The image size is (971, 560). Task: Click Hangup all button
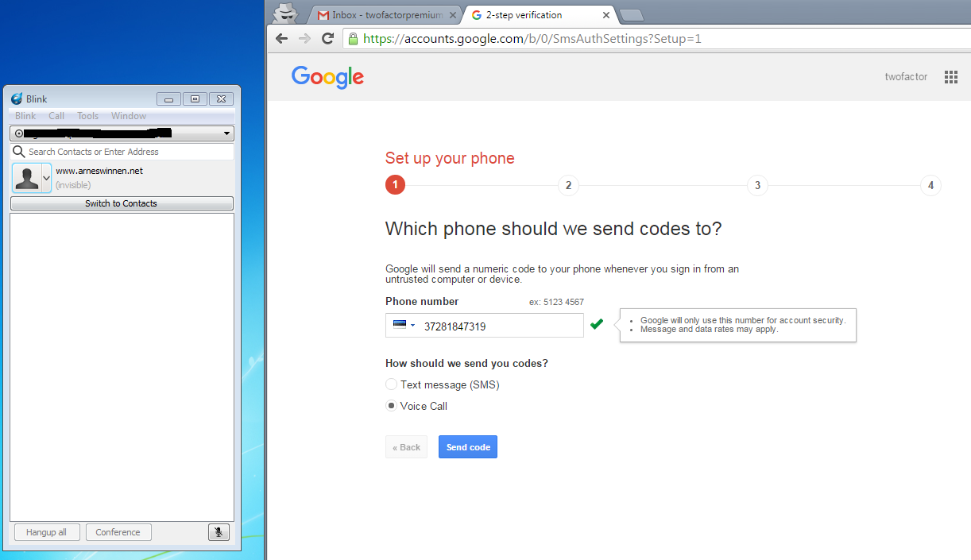click(x=47, y=532)
